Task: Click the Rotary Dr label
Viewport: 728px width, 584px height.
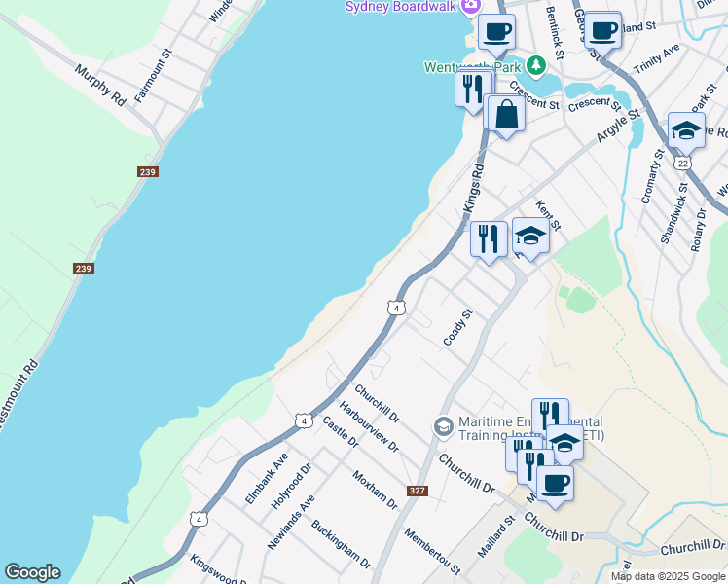Action: [698, 231]
